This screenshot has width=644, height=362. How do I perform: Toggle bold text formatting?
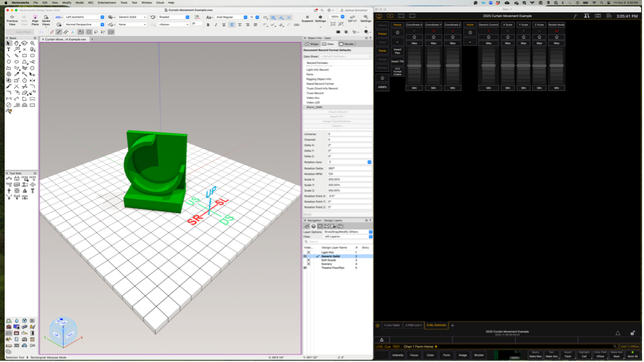pos(208,25)
